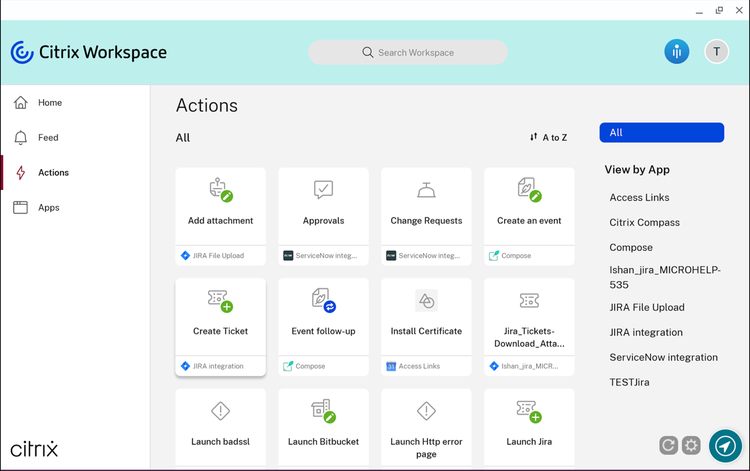Image resolution: width=750 pixels, height=471 pixels.
Task: Click Ishan_jira_MICR... label under Jira_Tickets card
Action: pyautogui.click(x=529, y=366)
